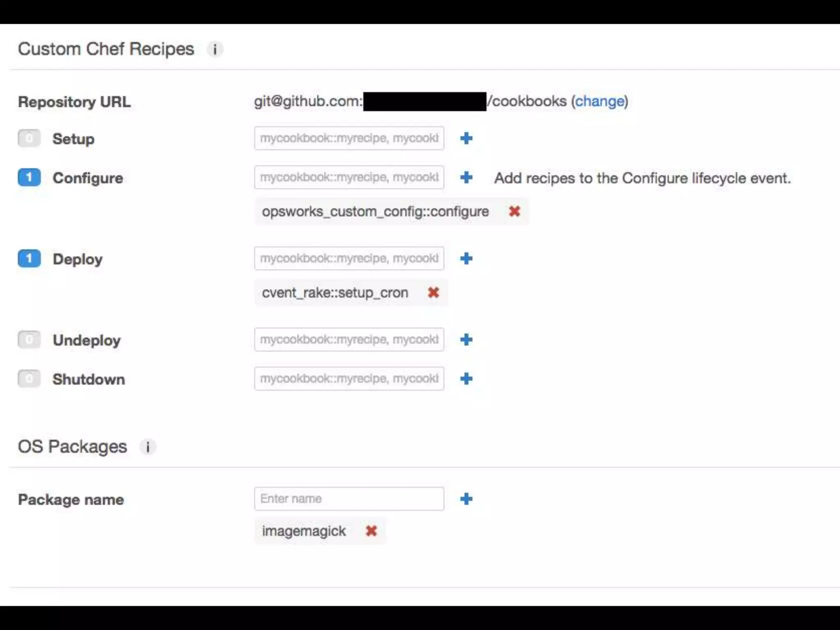Remove the imagemagick package

(371, 531)
